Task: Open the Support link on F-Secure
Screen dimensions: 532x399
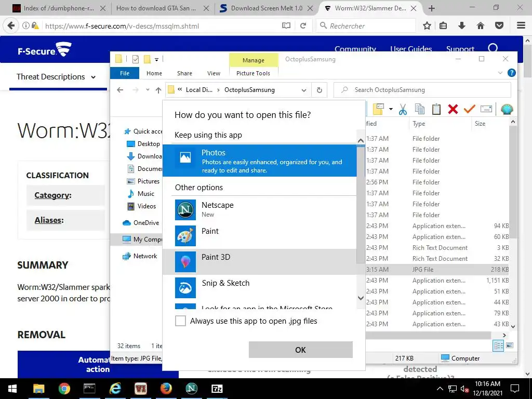Action: coord(460,49)
